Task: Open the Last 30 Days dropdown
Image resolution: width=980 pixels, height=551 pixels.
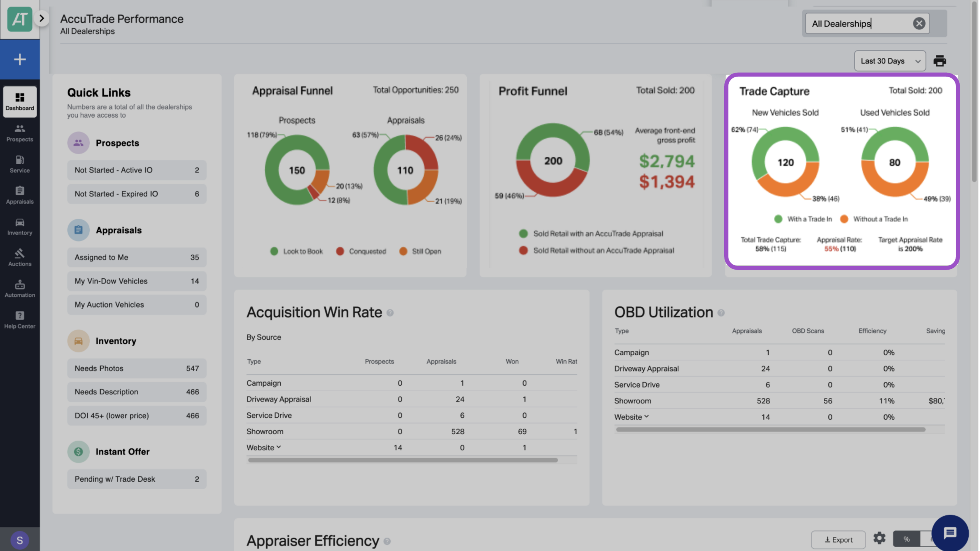Action: pyautogui.click(x=890, y=61)
